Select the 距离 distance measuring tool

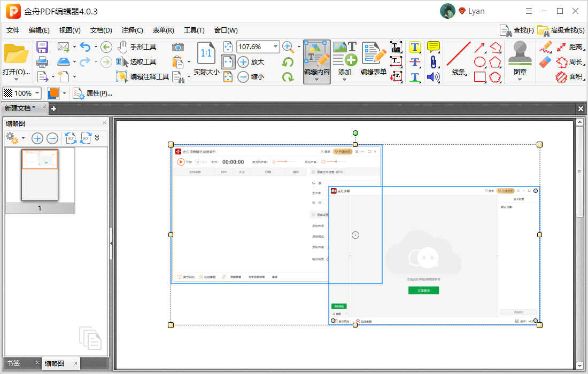(570, 47)
